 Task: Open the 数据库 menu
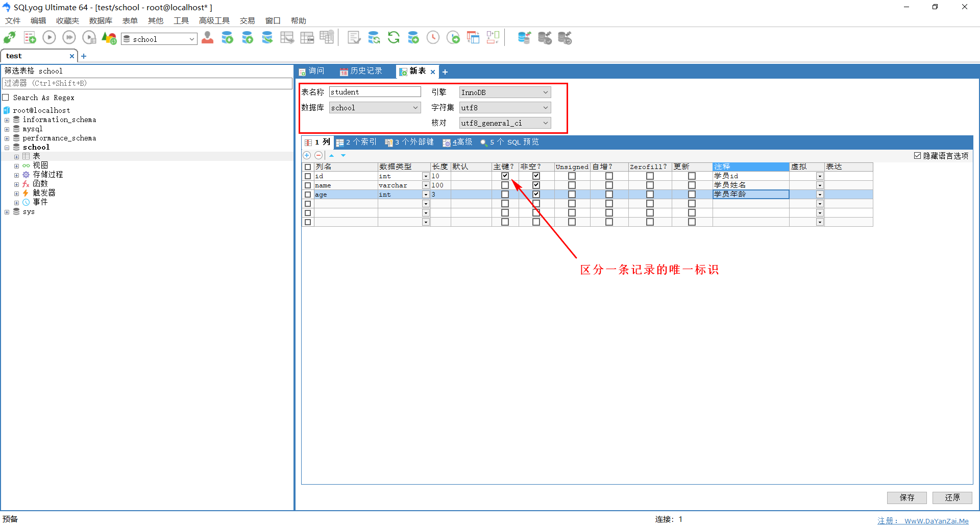click(x=101, y=21)
